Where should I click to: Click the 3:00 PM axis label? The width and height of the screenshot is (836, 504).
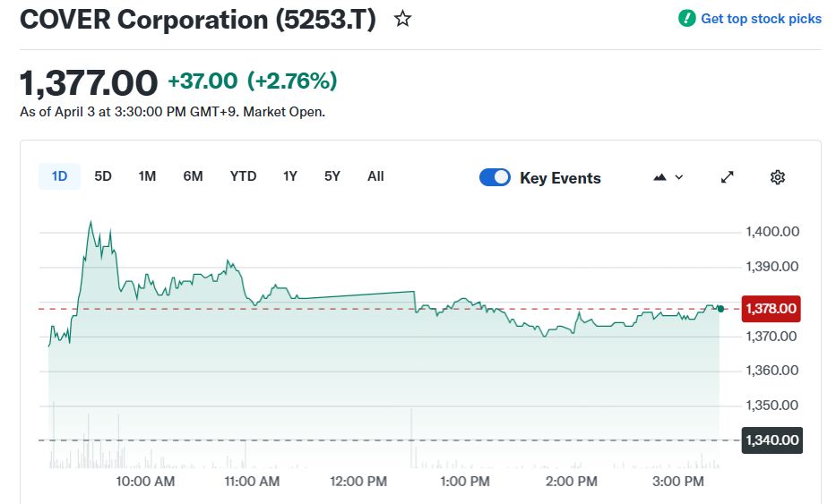[x=678, y=482]
